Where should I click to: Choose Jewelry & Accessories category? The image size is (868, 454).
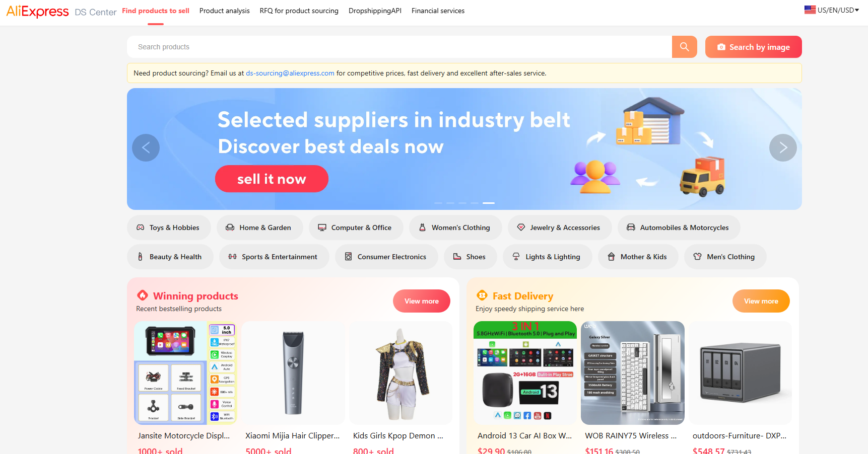click(x=559, y=228)
